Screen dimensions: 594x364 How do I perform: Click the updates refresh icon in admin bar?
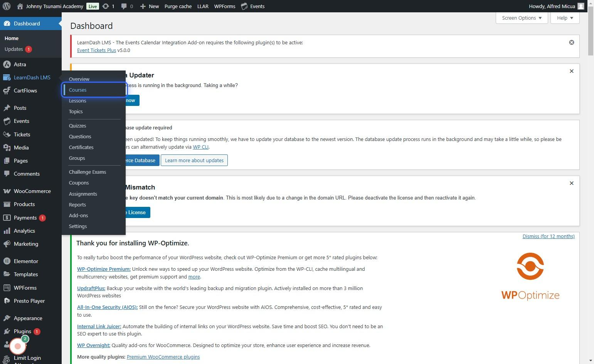[x=106, y=6]
